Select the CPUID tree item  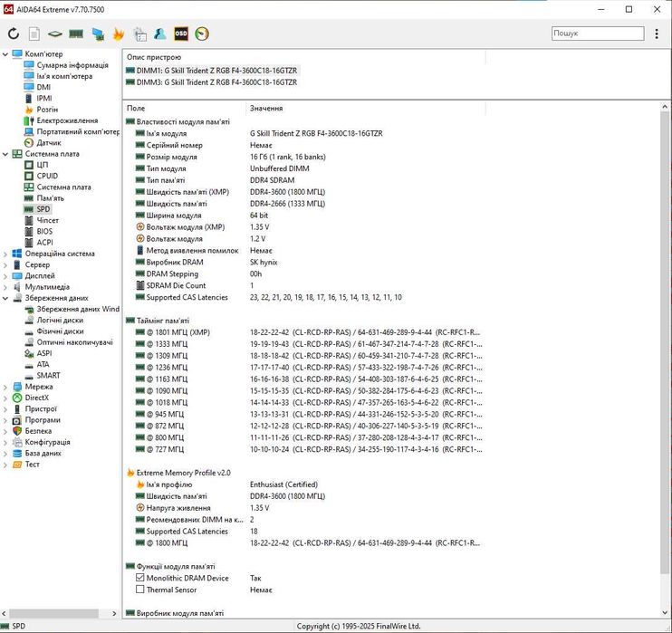47,176
